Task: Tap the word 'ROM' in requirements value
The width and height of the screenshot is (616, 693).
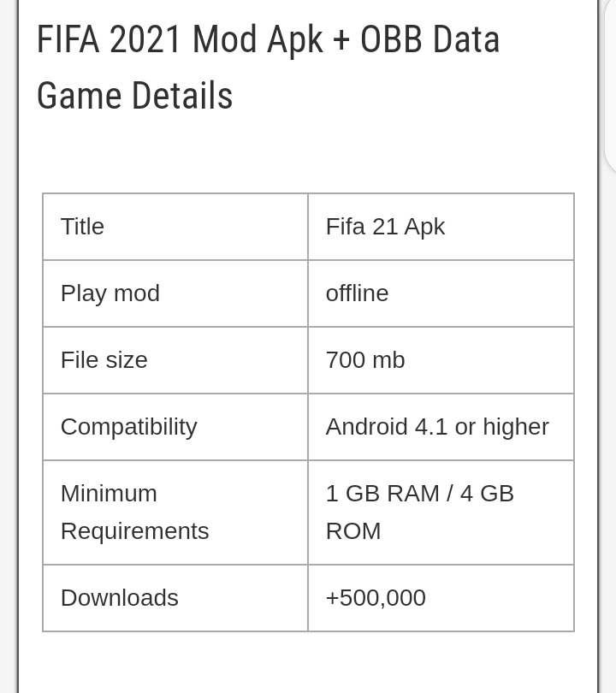Action: click(x=352, y=531)
